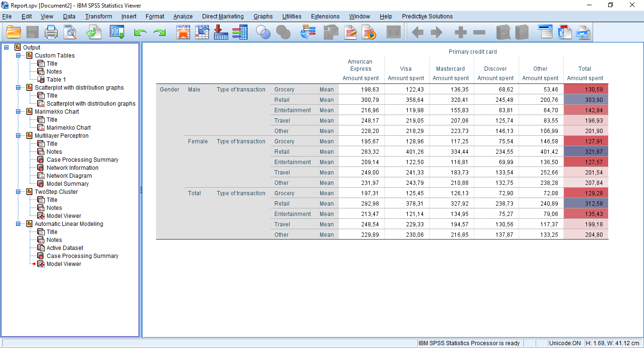Click the Insert Text toolbar icon
644x348 pixels.
(x=584, y=32)
